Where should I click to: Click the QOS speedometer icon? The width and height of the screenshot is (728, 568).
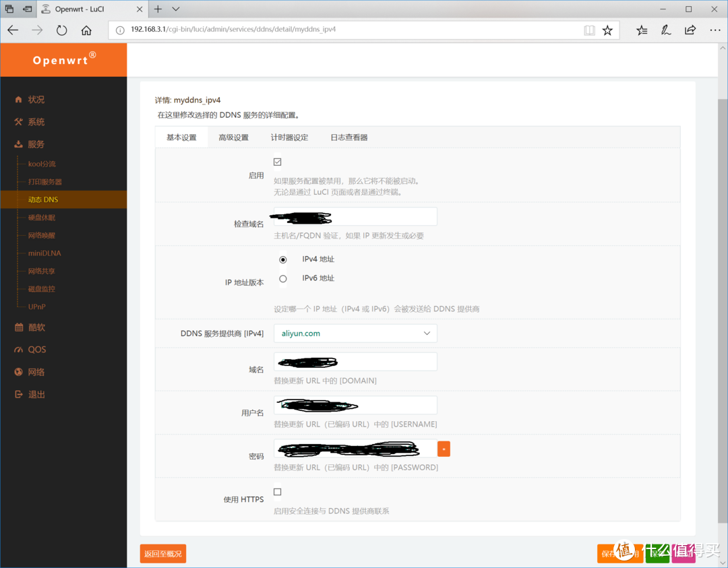tap(18, 349)
